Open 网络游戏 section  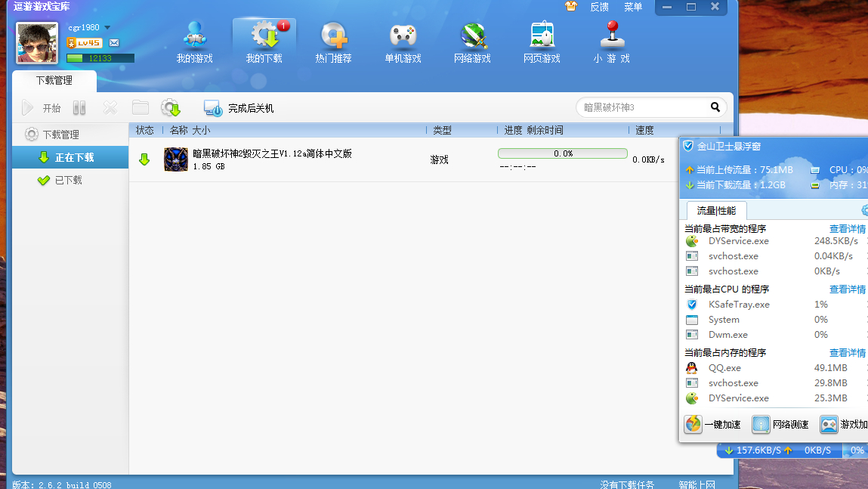coord(472,42)
